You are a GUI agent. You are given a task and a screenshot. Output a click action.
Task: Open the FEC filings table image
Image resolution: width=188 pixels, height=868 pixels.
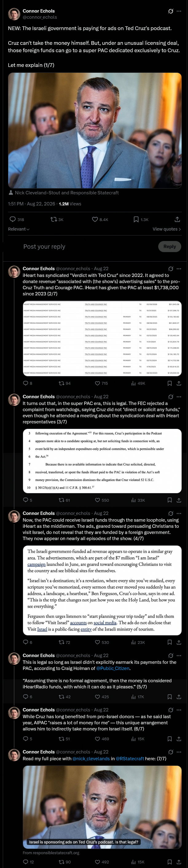click(x=102, y=338)
